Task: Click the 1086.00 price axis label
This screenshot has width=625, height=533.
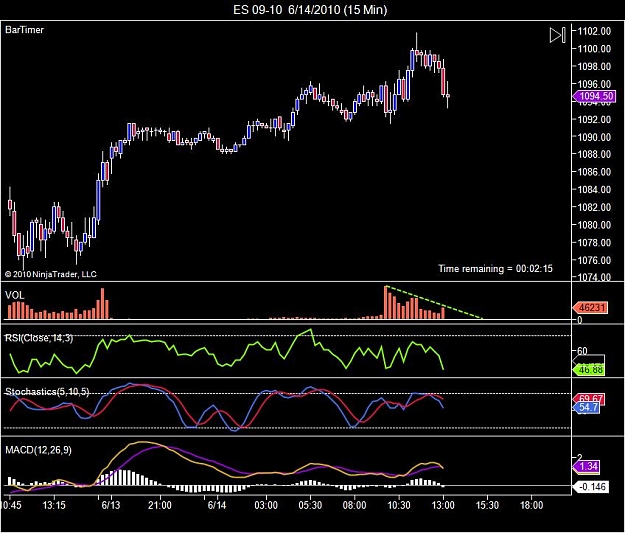Action: pyautogui.click(x=594, y=172)
